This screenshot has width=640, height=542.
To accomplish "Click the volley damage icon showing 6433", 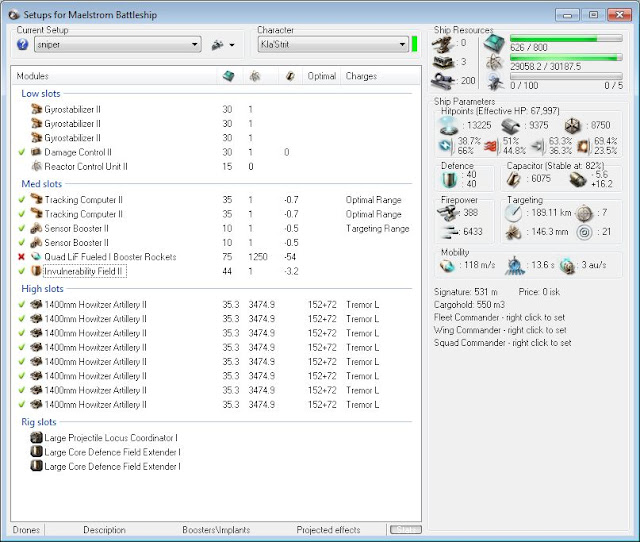I will (449, 232).
